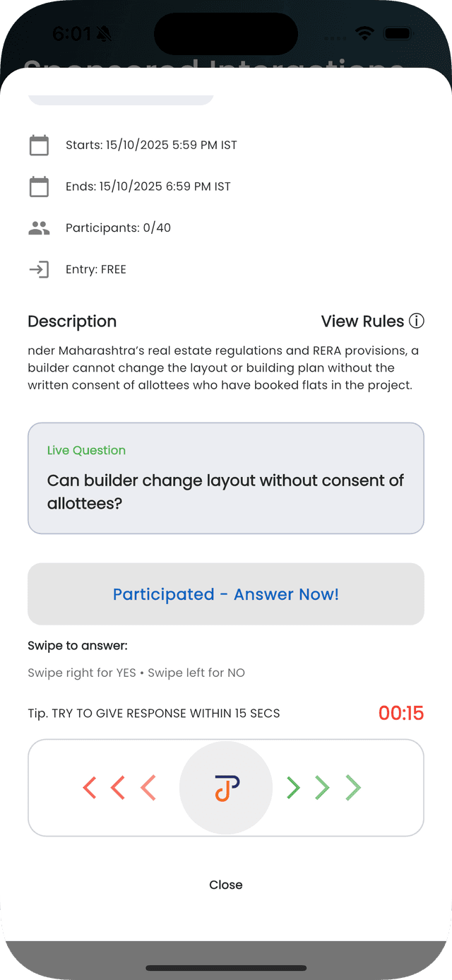Click the Entry: FREE text
This screenshot has height=980, width=452.
pos(96,269)
